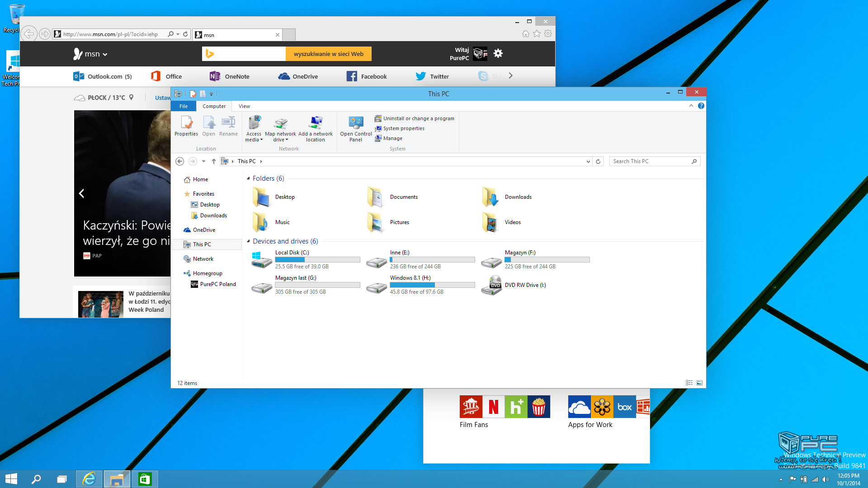The width and height of the screenshot is (868, 488).
Task: Click Manage in the System group
Action: coord(388,138)
